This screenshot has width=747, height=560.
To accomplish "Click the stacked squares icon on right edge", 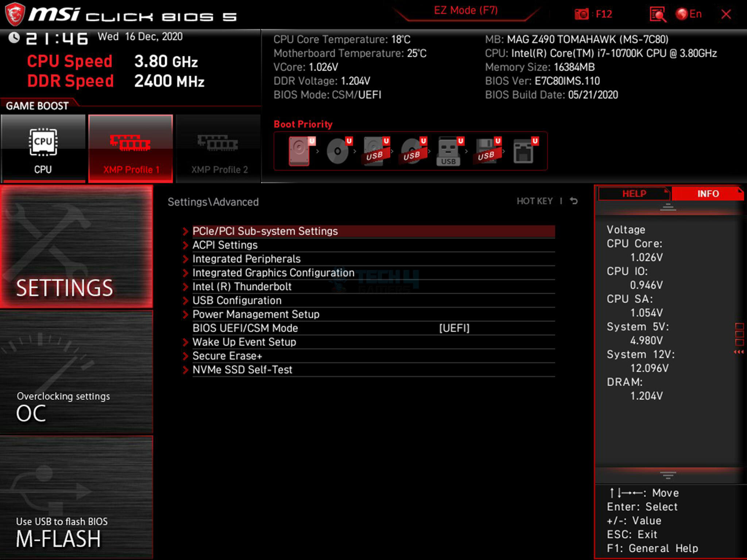I will pos(739,334).
